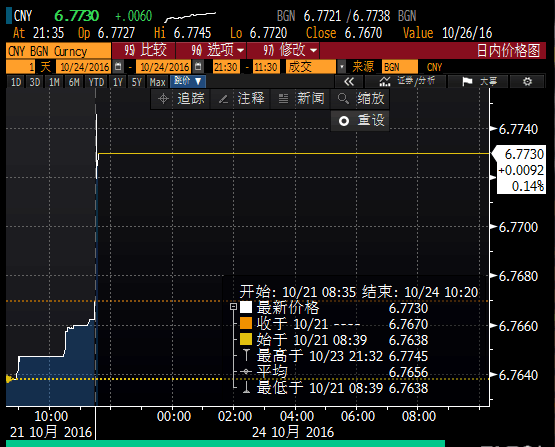Click the 成交 field
The height and width of the screenshot is (447, 555).
click(x=310, y=67)
